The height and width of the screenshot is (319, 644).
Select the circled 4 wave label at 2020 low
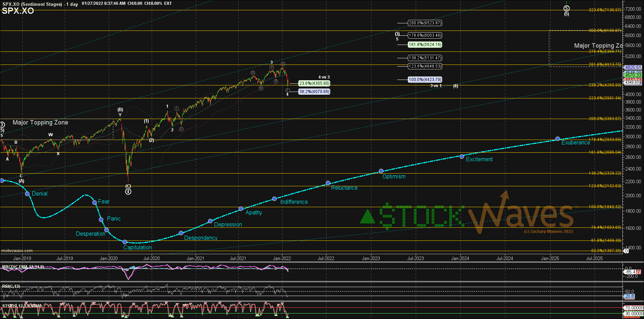[x=128, y=191]
